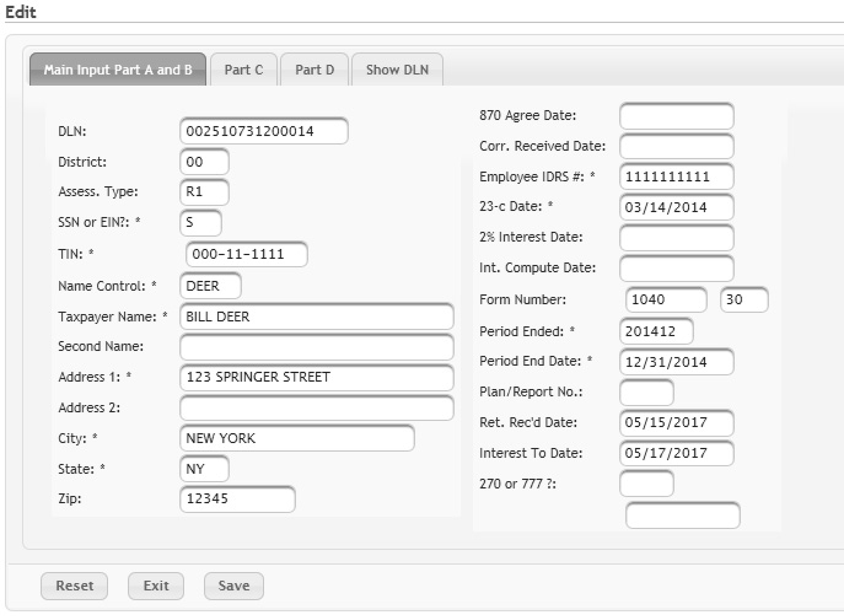Viewport: 844px width, 616px height.
Task: Focus the Employee IDRS # field
Action: [x=676, y=176]
